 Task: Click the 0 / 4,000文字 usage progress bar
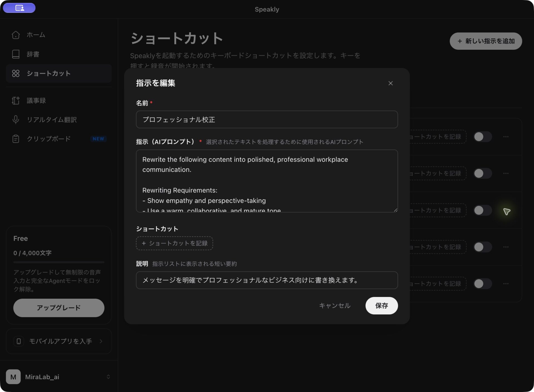click(x=59, y=262)
